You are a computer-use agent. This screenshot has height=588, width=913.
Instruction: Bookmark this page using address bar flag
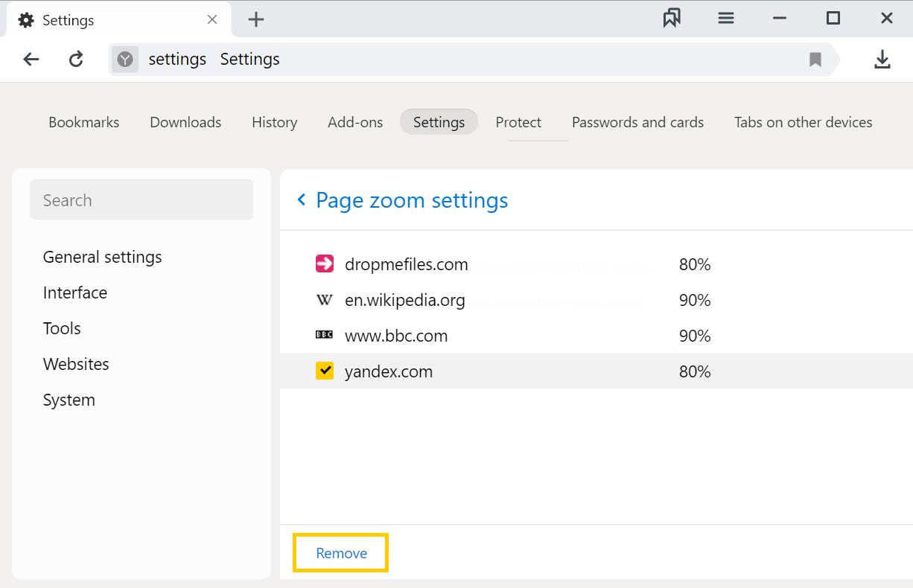pos(815,60)
